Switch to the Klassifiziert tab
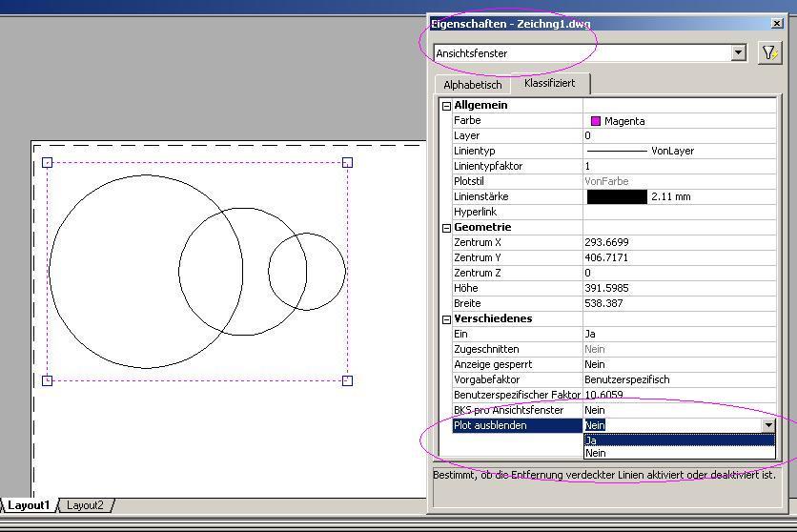The height and width of the screenshot is (532, 797). coord(550,83)
